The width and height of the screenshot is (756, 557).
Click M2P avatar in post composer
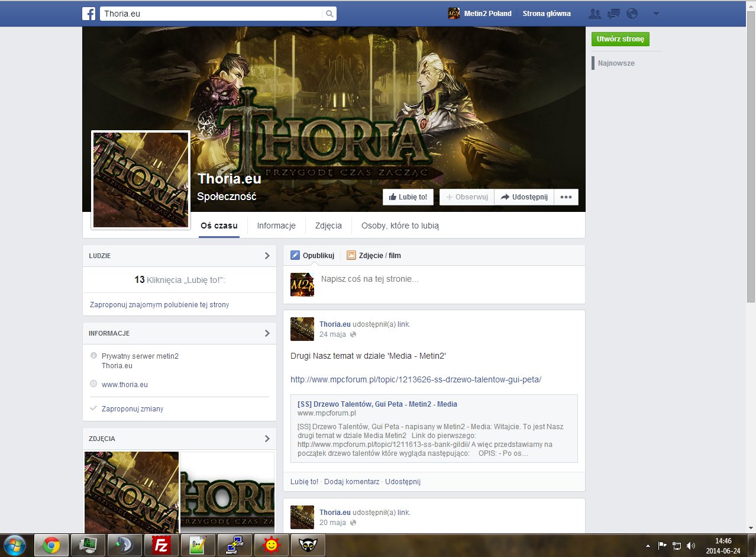[x=302, y=285]
